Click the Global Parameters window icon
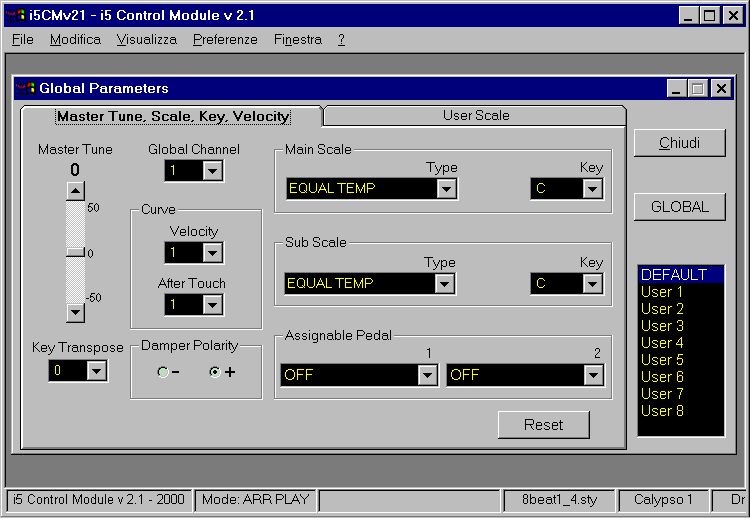The width and height of the screenshot is (750, 518). pyautogui.click(x=26, y=89)
